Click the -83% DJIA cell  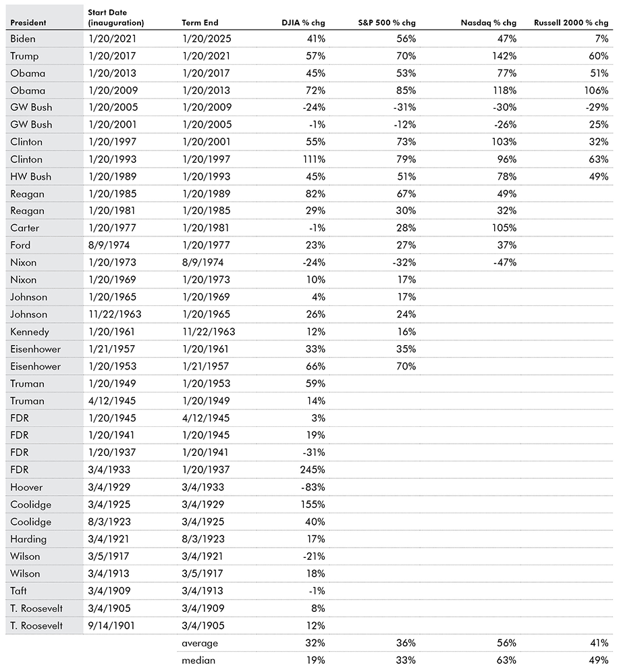pos(314,487)
